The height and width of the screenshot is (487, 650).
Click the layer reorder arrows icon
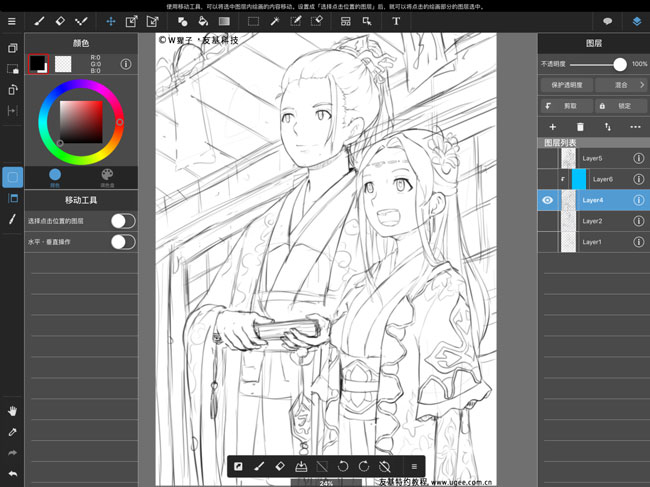coord(608,127)
